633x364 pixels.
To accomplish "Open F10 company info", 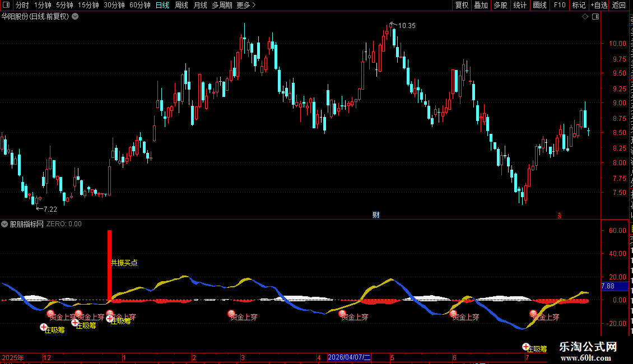I will [560, 5].
